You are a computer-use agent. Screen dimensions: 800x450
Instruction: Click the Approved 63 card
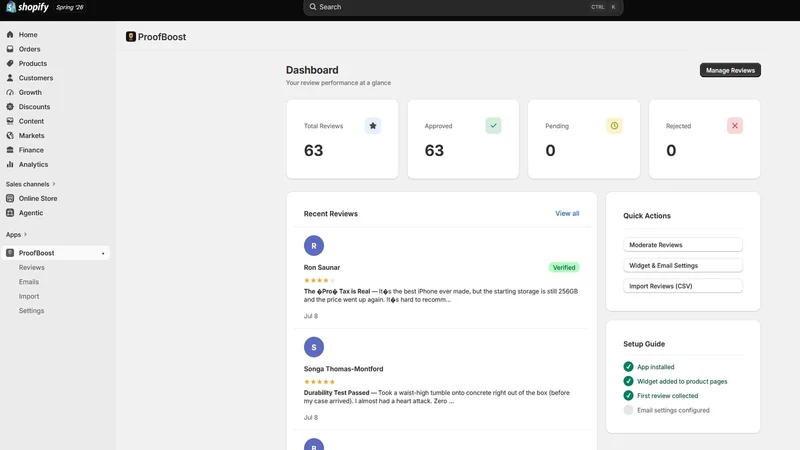coord(463,139)
